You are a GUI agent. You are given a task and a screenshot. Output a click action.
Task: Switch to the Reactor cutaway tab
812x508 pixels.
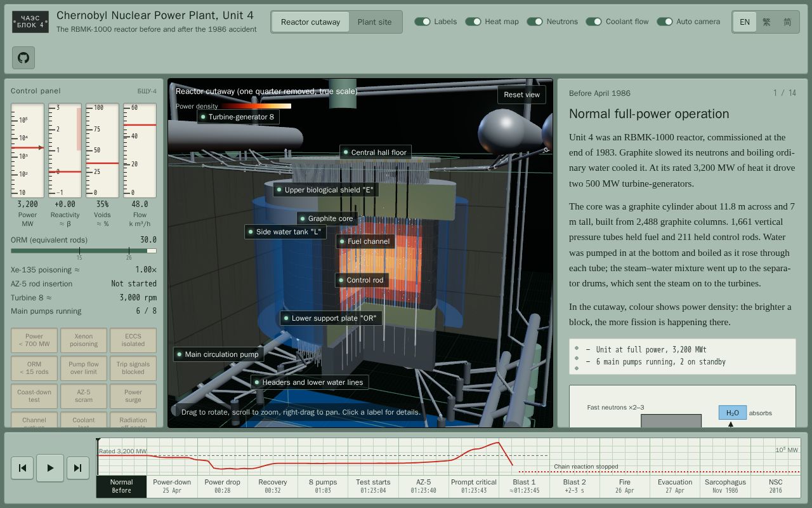(x=311, y=22)
